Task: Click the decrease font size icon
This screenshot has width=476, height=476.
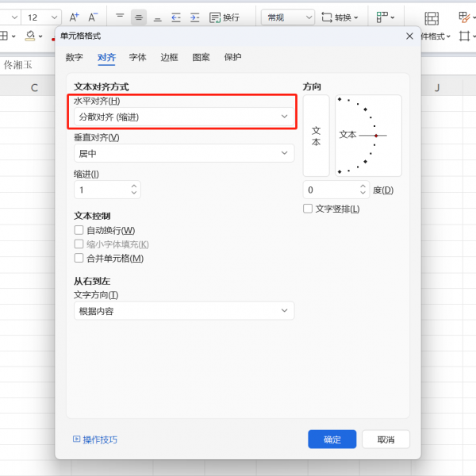Action: click(x=93, y=17)
